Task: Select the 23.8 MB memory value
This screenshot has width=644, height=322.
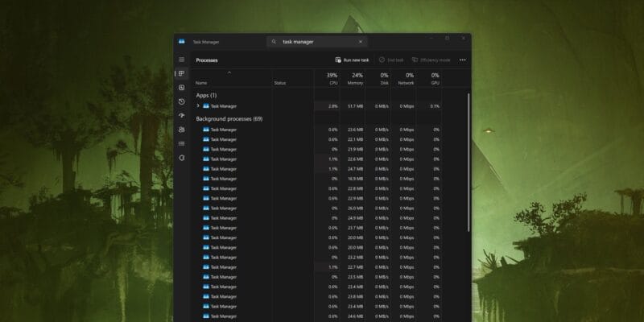Action: [x=355, y=296]
